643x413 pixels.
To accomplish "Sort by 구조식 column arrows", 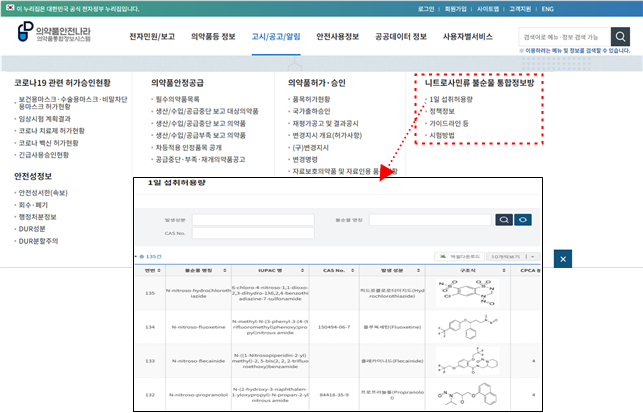I will pos(504,271).
